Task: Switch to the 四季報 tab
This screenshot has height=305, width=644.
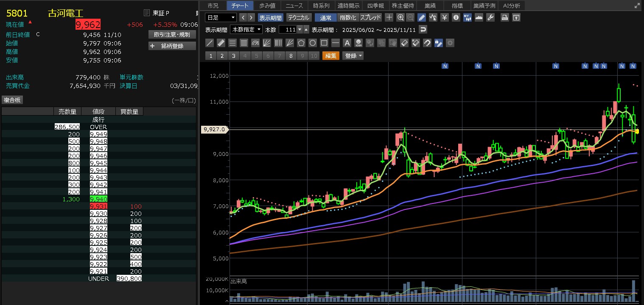Action: click(x=375, y=6)
